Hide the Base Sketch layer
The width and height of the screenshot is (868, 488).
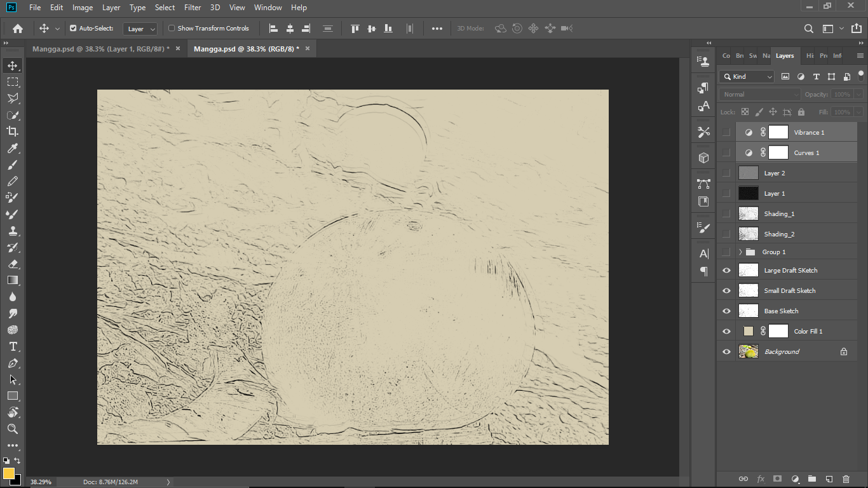click(x=726, y=311)
